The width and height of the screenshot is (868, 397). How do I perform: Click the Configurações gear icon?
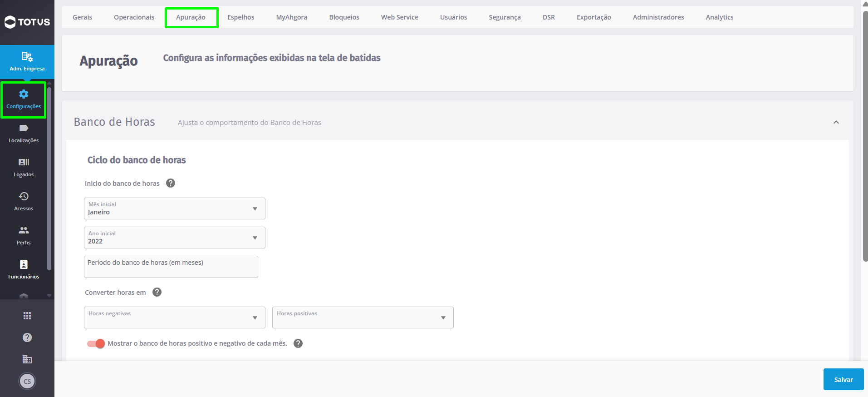(x=24, y=94)
